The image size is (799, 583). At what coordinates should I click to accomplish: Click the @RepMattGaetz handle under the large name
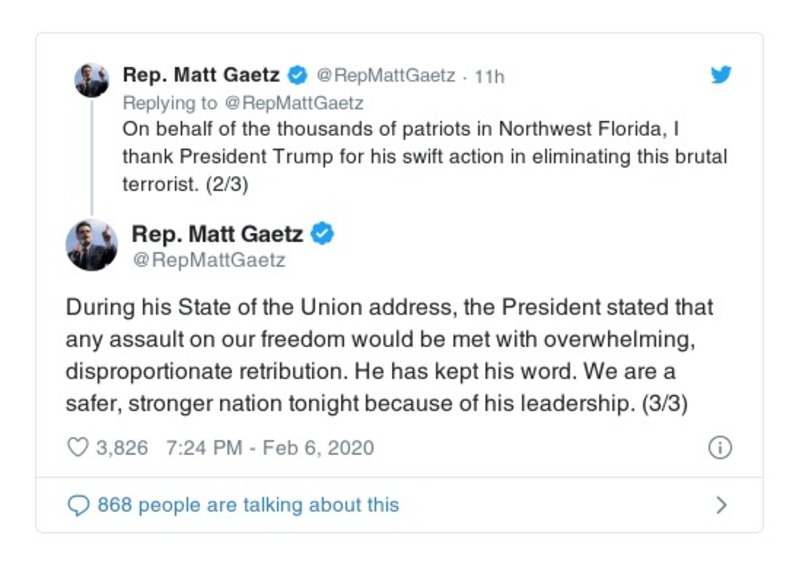pos(208,260)
